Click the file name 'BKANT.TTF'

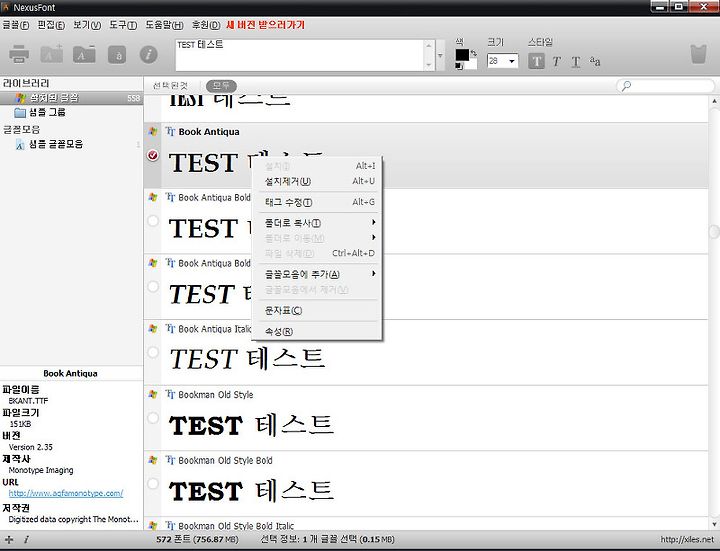[x=28, y=401]
